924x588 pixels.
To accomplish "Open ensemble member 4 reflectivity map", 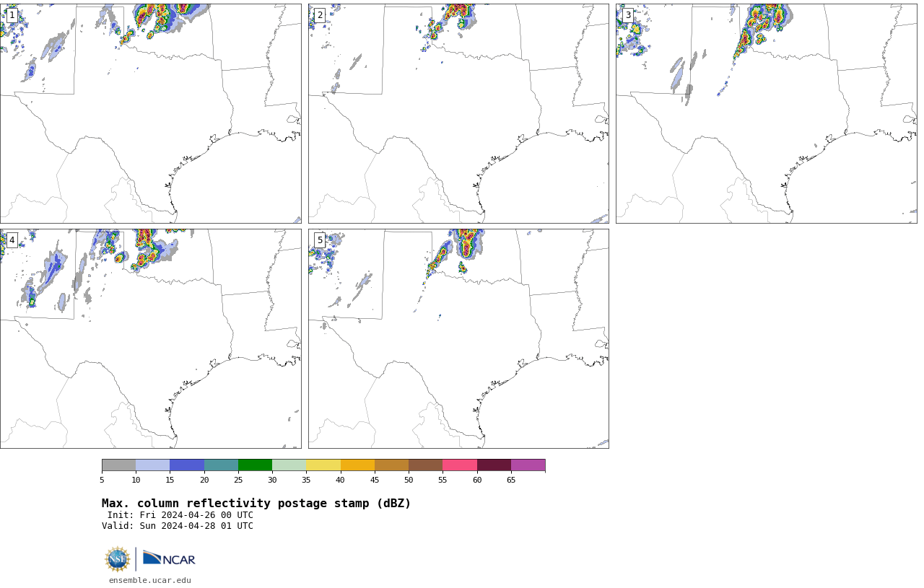I will point(150,338).
